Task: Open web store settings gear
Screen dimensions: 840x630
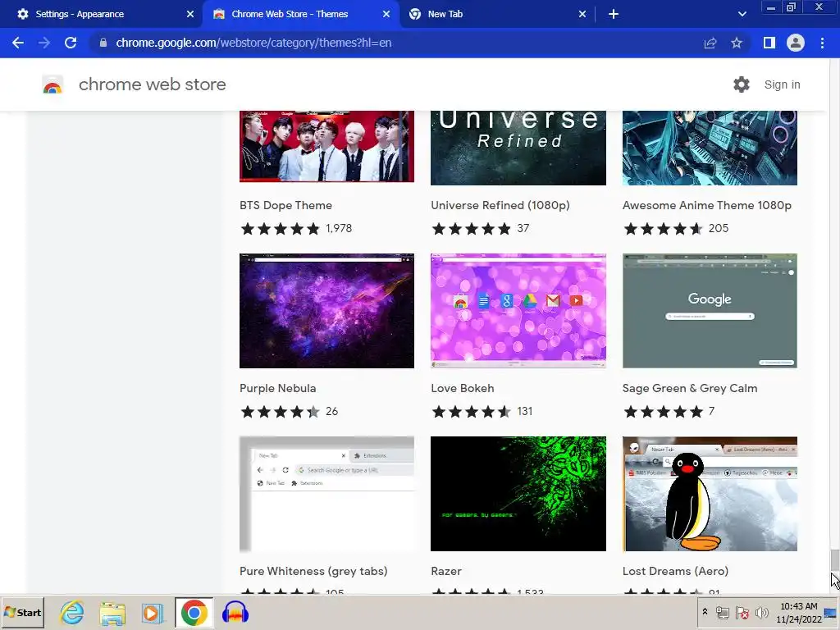Action: point(742,84)
